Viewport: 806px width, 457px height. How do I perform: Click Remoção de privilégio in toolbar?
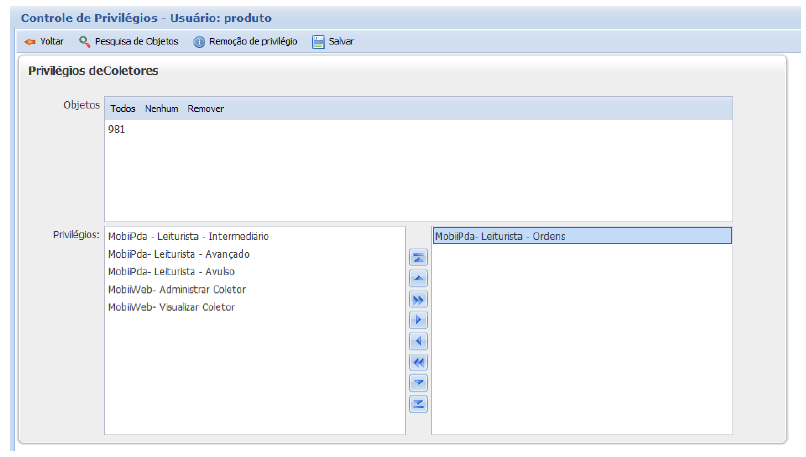click(246, 42)
